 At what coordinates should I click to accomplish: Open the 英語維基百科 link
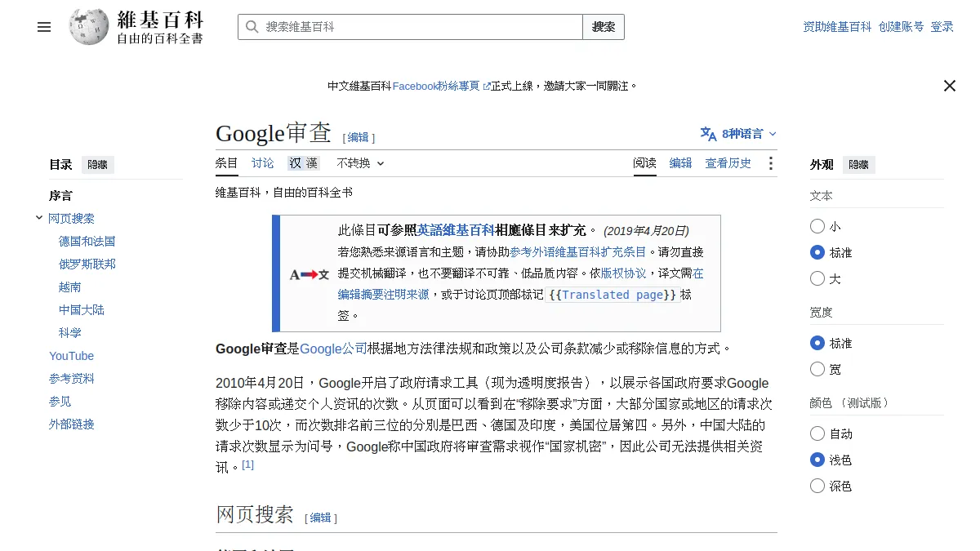point(456,230)
